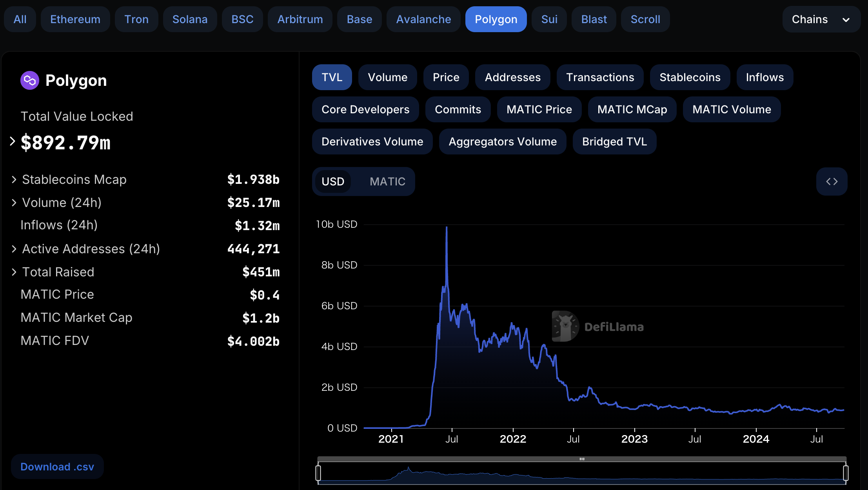Open the Chains dropdown

click(821, 19)
